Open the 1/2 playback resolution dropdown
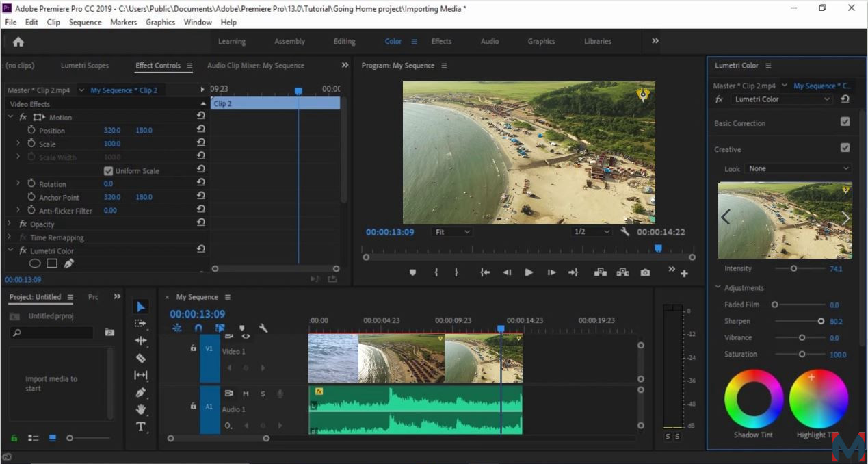Screen dimensions: 868x464 [x=592, y=232]
